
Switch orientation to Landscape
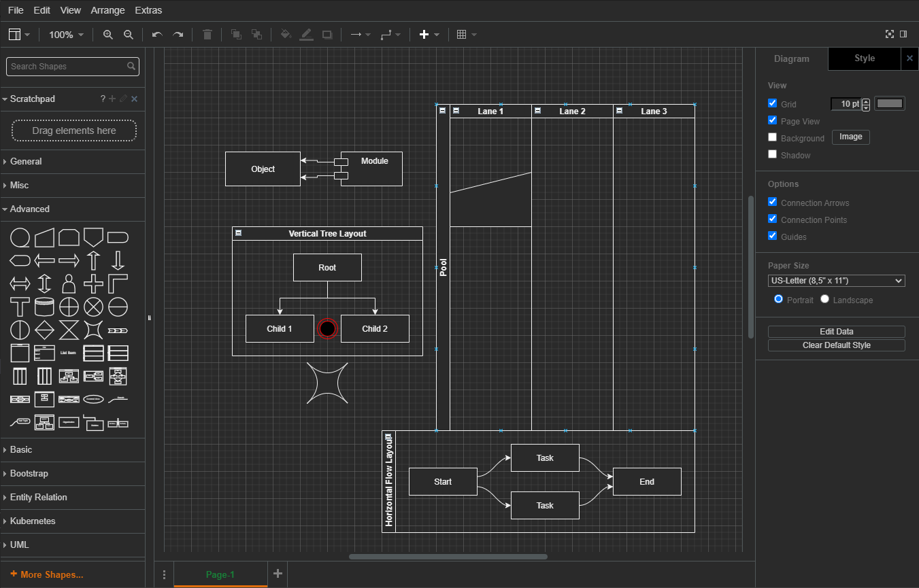click(x=824, y=300)
